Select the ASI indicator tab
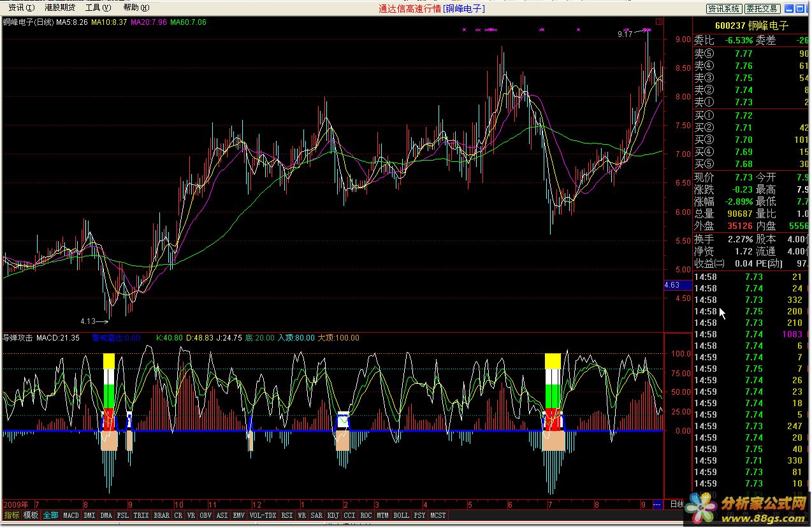The width and height of the screenshot is (812, 528). (222, 515)
